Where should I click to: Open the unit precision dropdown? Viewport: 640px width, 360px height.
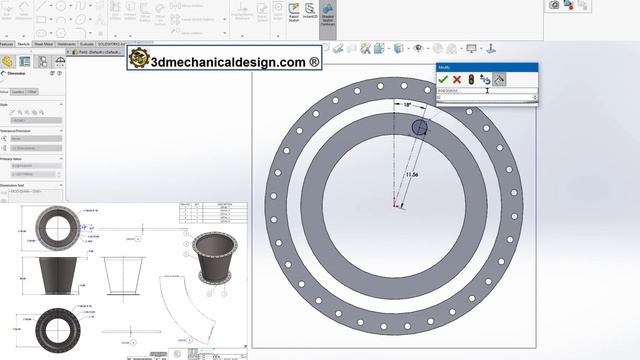coord(36,148)
